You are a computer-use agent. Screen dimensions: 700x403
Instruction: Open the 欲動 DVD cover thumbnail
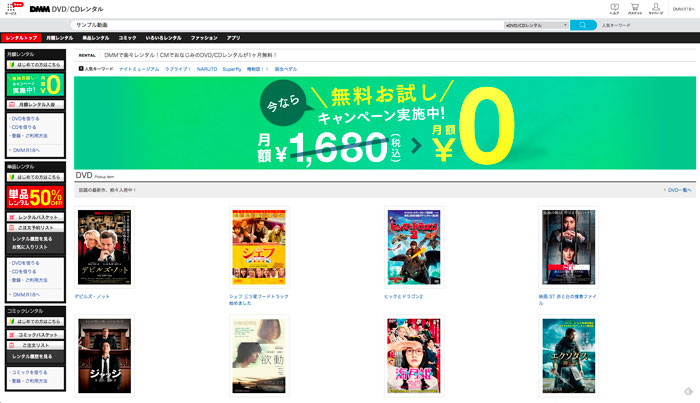tap(259, 356)
